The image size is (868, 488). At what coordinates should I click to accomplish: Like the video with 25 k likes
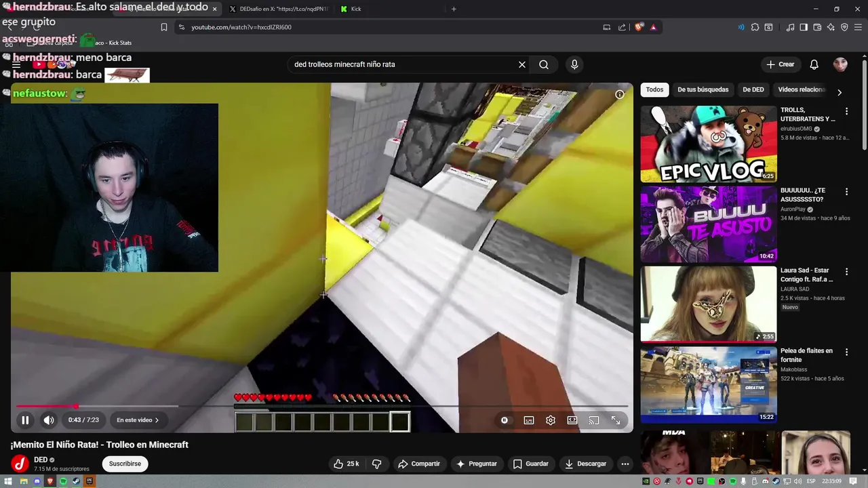347,464
